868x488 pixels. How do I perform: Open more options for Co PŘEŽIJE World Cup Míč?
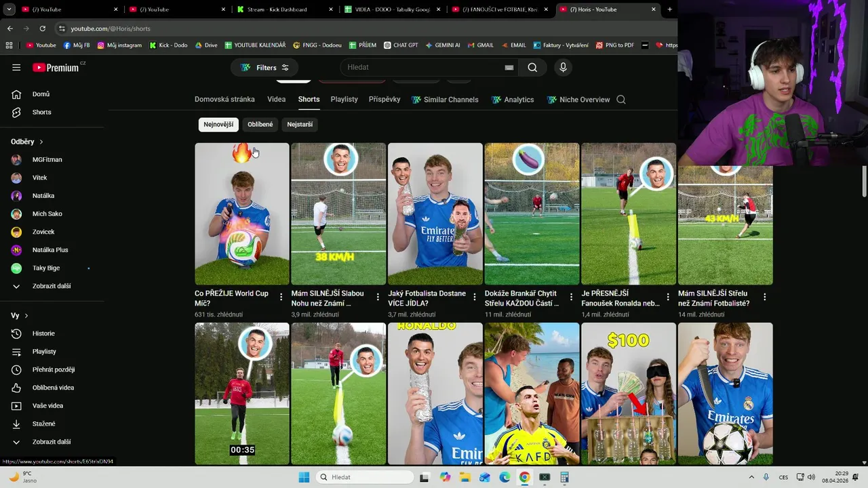(x=281, y=297)
